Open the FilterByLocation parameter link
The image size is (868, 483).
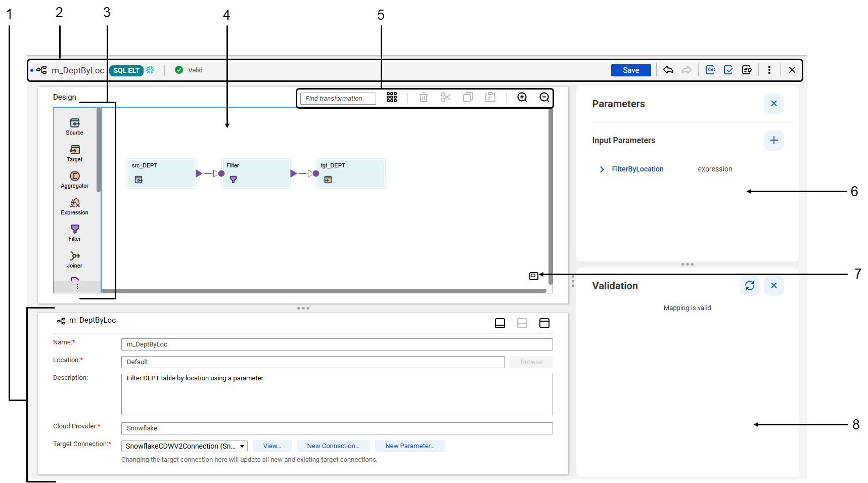[637, 169]
